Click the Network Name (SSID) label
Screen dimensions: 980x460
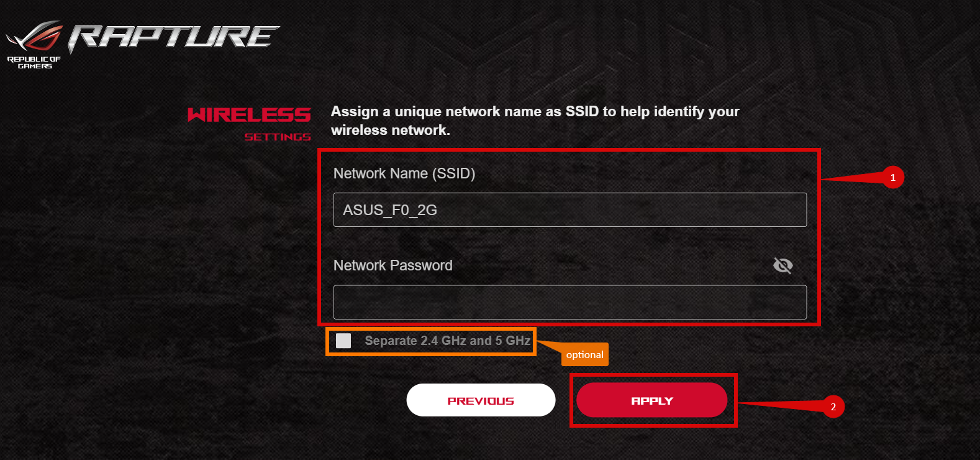point(404,173)
